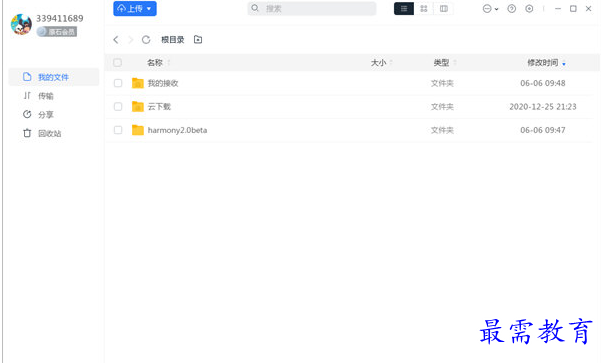Select the 我的接收 folder name
The image size is (601, 363).
coord(163,83)
